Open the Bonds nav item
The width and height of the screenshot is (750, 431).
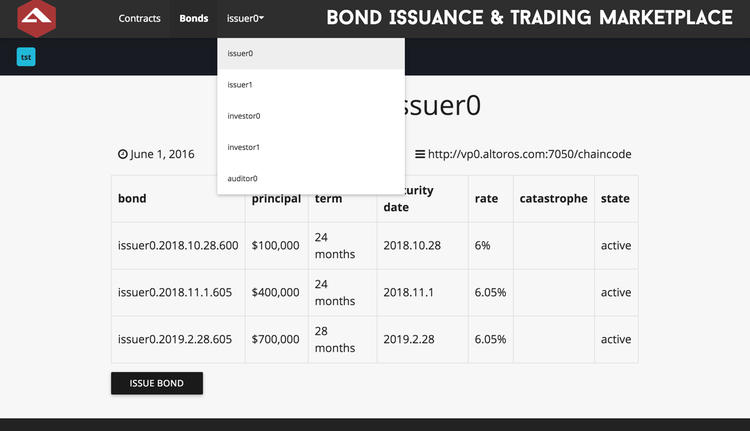tap(194, 18)
